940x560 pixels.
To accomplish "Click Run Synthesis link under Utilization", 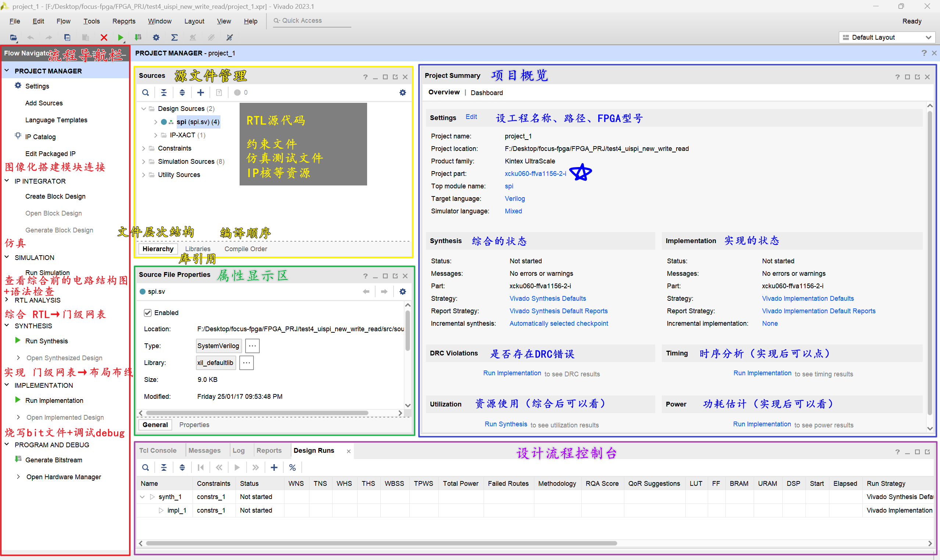I will pos(506,424).
